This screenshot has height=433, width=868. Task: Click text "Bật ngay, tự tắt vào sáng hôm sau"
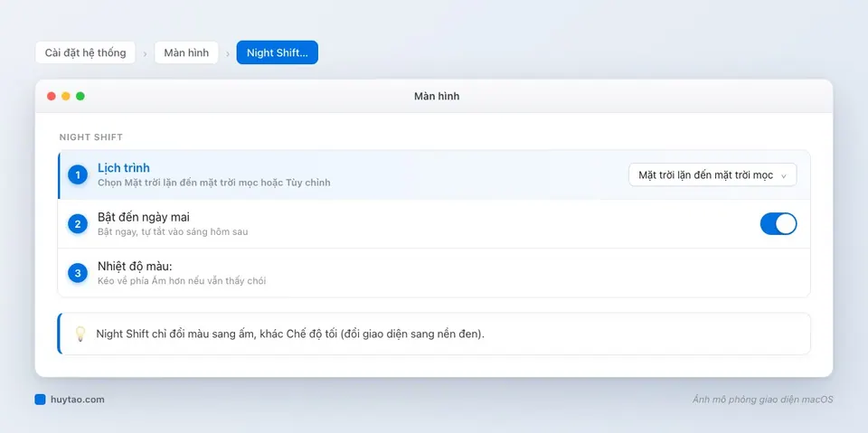[173, 231]
